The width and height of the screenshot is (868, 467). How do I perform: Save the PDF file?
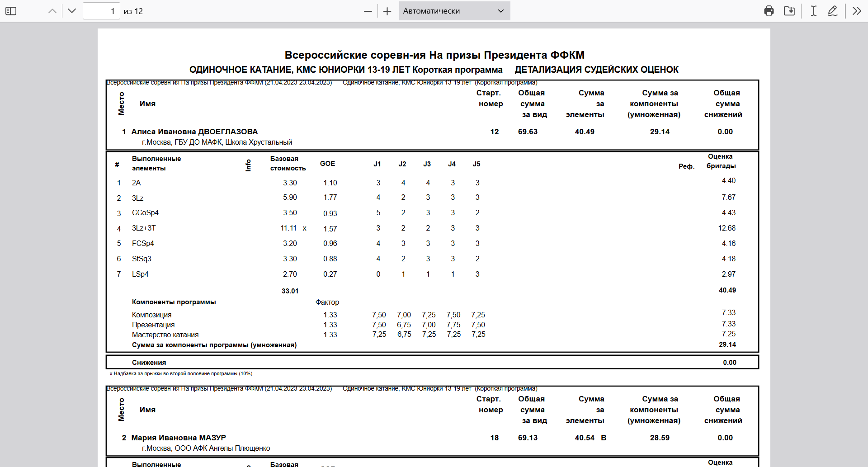(x=789, y=11)
